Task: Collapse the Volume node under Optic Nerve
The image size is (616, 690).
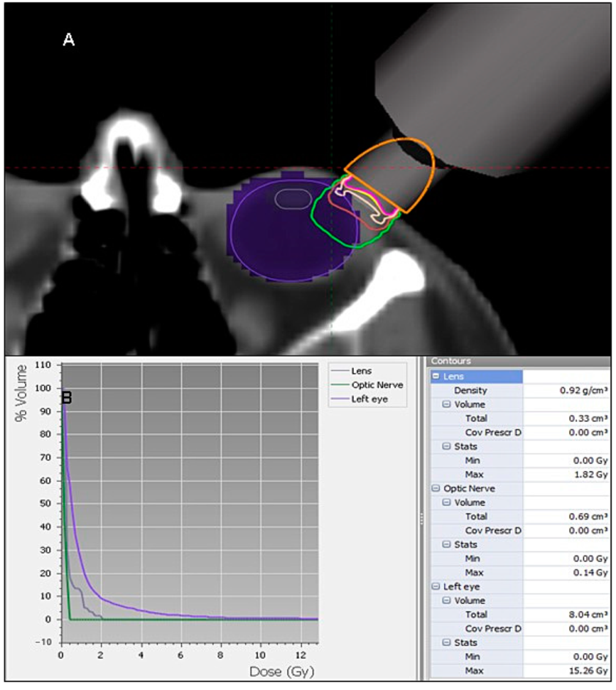Action: (447, 503)
